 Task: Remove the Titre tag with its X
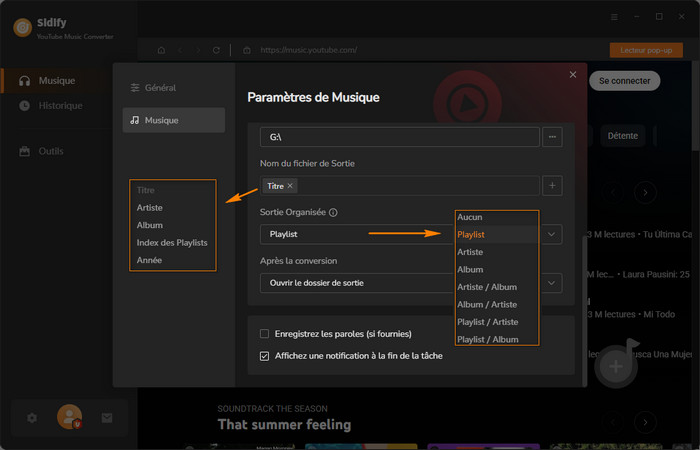pos(291,186)
